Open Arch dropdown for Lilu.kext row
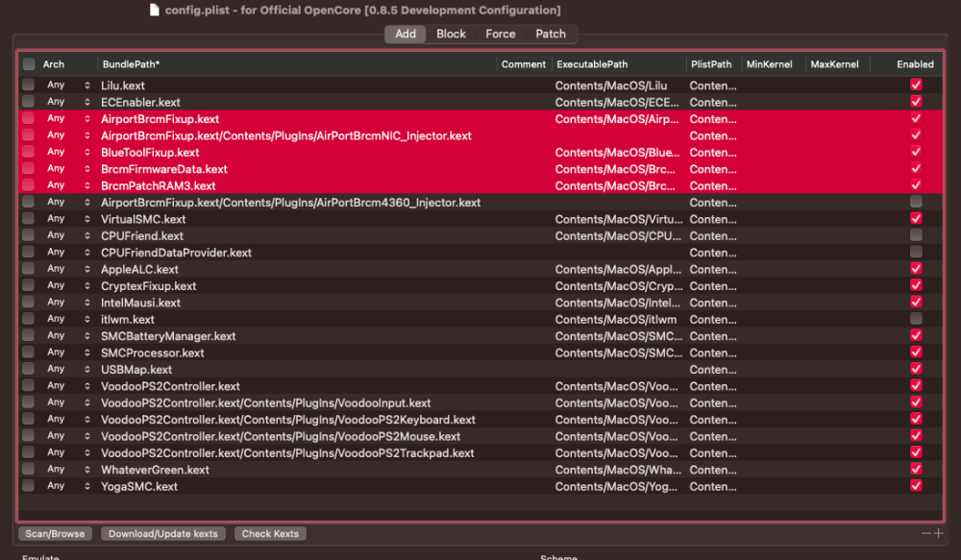Viewport: 961px width, 560px height. [x=87, y=85]
